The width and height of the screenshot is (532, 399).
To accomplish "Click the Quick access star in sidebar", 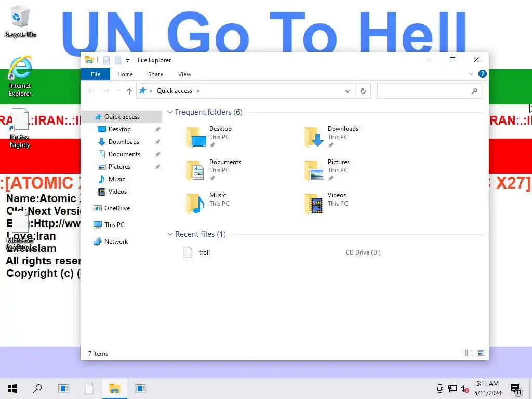I will [98, 117].
